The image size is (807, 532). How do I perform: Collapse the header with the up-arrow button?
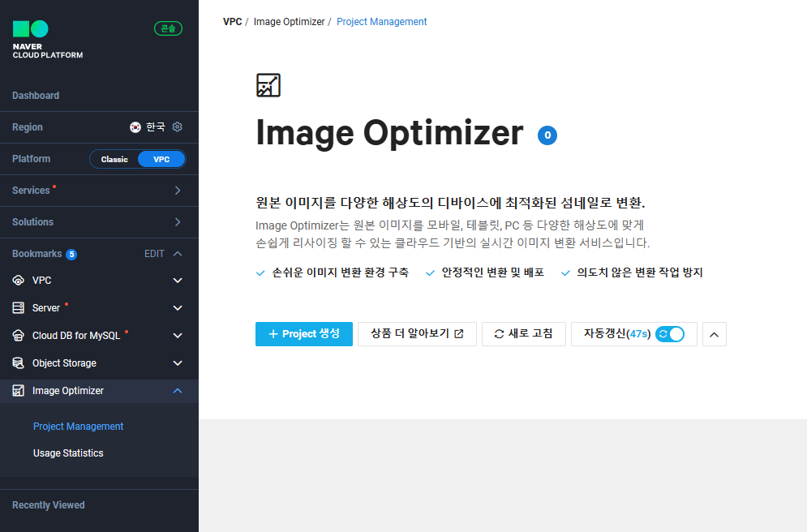(714, 334)
